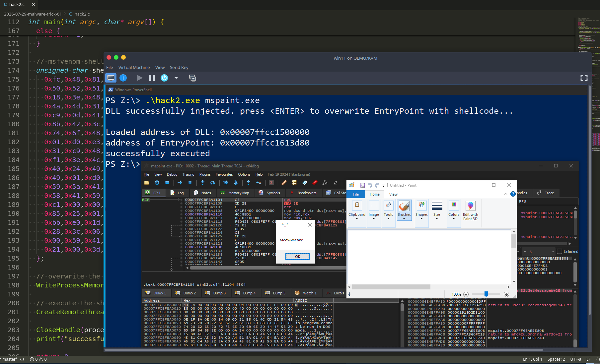The height and width of the screenshot is (364, 600).
Task: Pause the QEMU virtual machine
Action: coord(152,78)
